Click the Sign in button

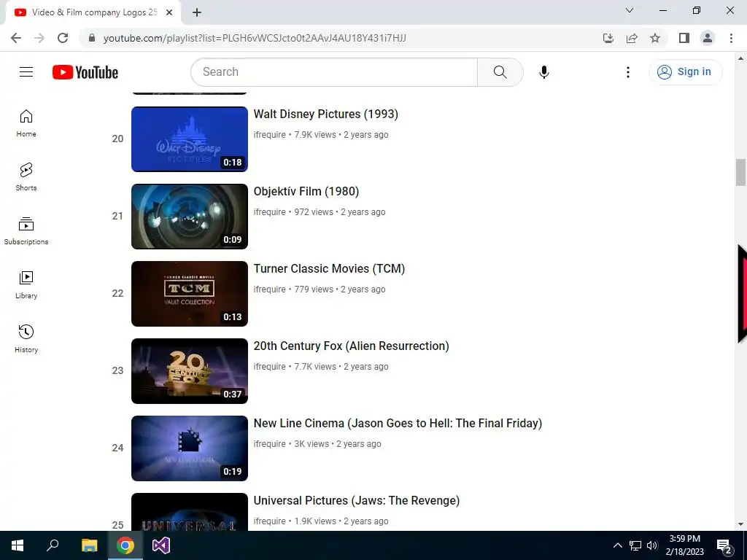click(x=685, y=72)
